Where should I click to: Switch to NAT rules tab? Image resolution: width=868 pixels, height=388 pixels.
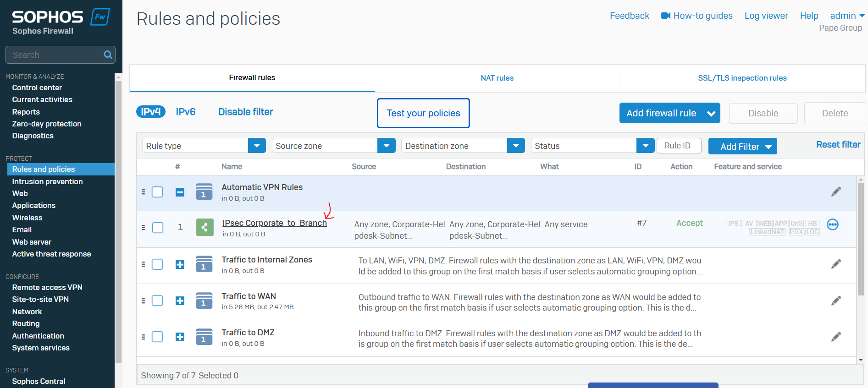(x=497, y=78)
